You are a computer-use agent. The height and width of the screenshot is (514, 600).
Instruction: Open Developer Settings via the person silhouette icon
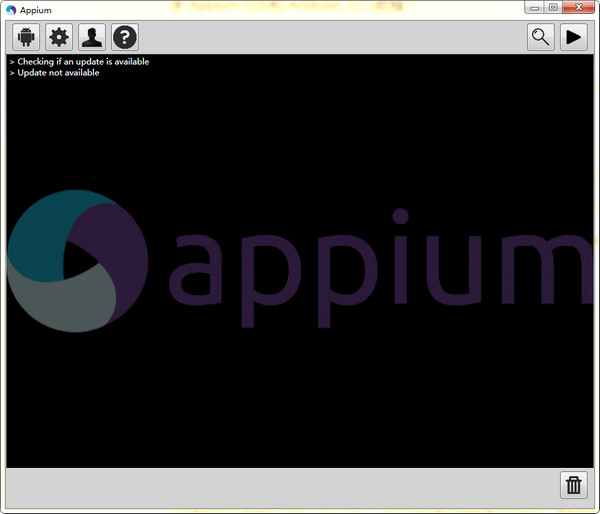pyautogui.click(x=92, y=38)
